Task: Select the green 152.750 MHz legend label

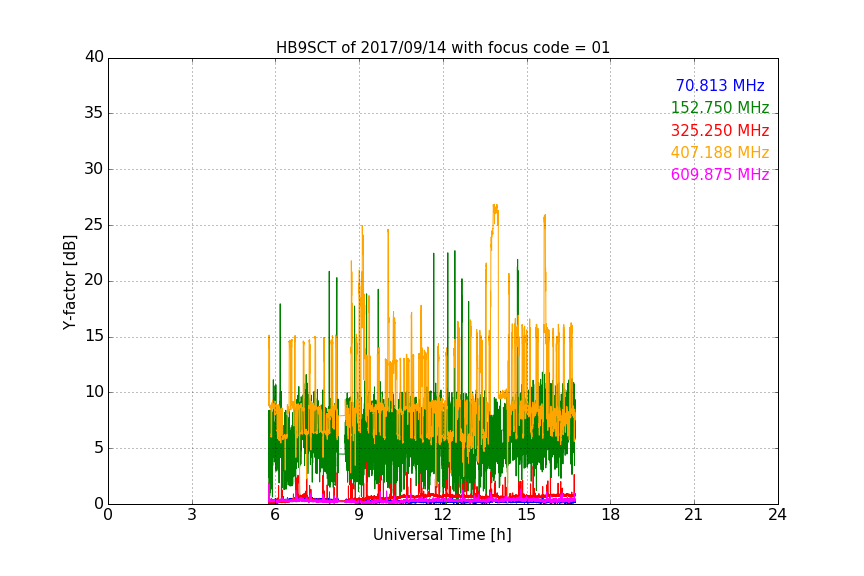Action: (x=720, y=107)
